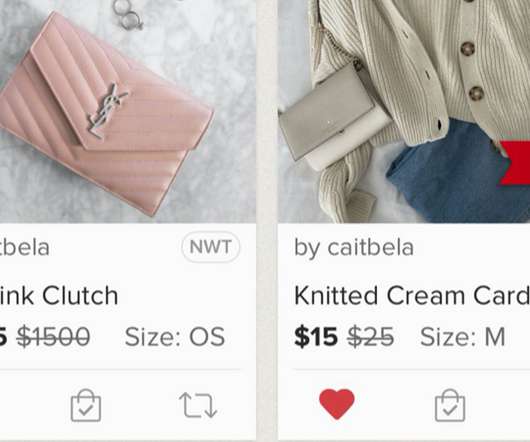Click the bold $15 price

click(316, 337)
